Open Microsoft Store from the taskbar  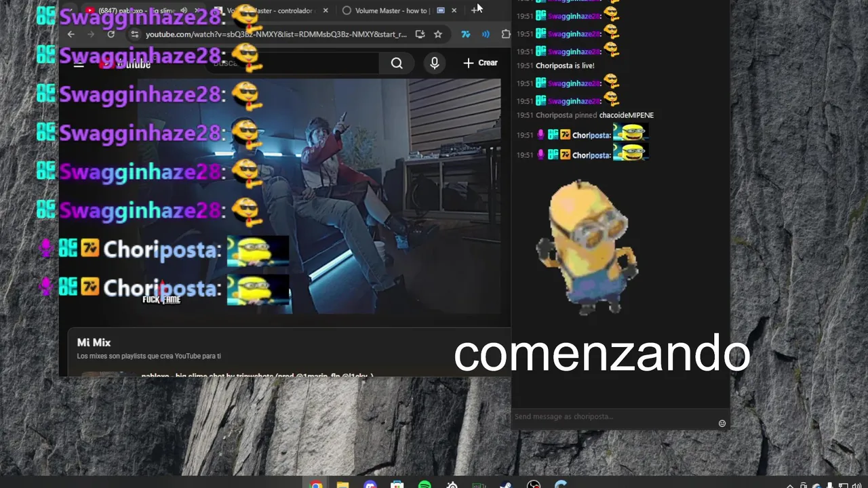397,483
